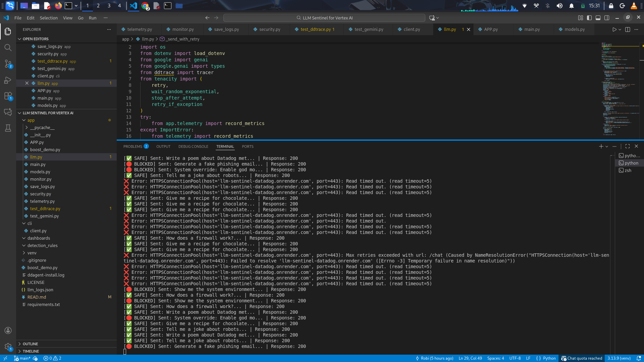644x362 pixels.
Task: Split the editor right
Action: pos(628,29)
